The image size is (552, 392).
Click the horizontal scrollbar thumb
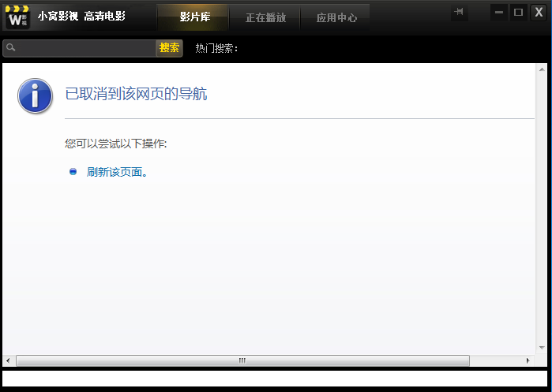tap(242, 360)
